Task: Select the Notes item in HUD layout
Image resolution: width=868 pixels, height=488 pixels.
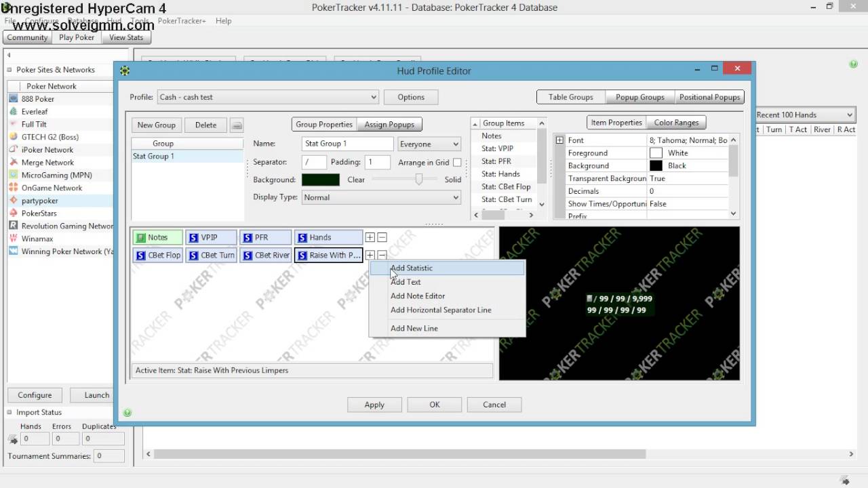Action: pyautogui.click(x=158, y=237)
